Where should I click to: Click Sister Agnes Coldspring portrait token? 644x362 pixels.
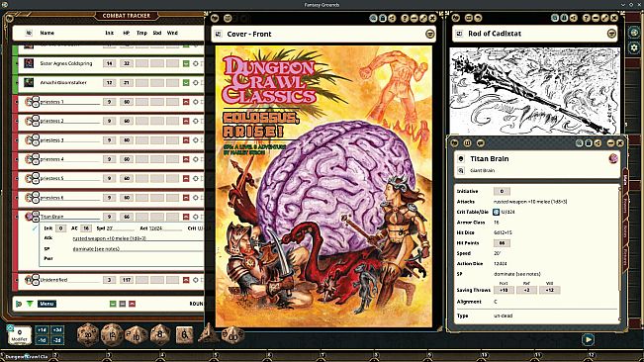tap(29, 63)
